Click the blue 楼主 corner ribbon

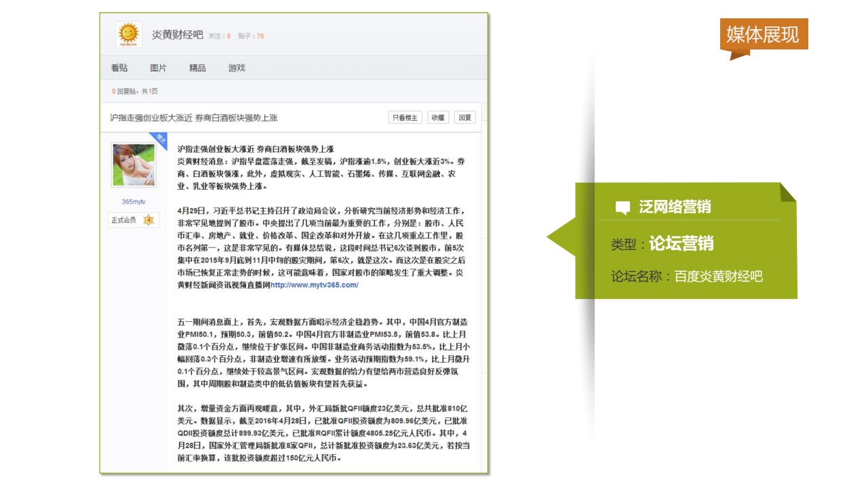point(160,140)
